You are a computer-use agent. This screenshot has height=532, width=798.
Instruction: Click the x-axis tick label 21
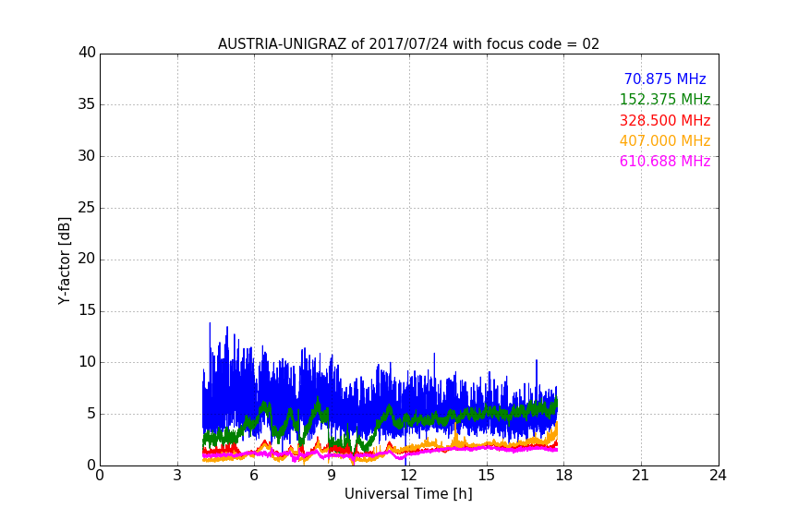click(x=641, y=476)
